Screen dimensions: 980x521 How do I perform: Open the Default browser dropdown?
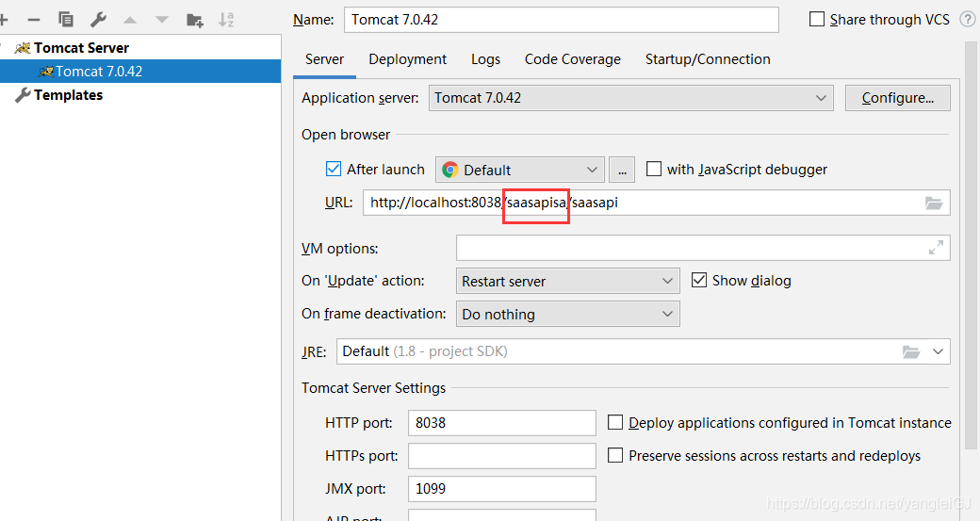pyautogui.click(x=520, y=170)
